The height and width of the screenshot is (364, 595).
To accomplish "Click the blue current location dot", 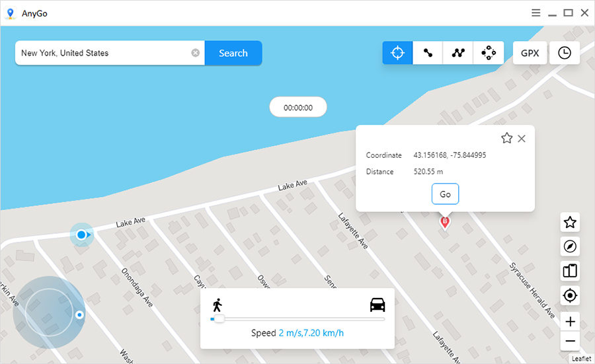I will [81, 235].
